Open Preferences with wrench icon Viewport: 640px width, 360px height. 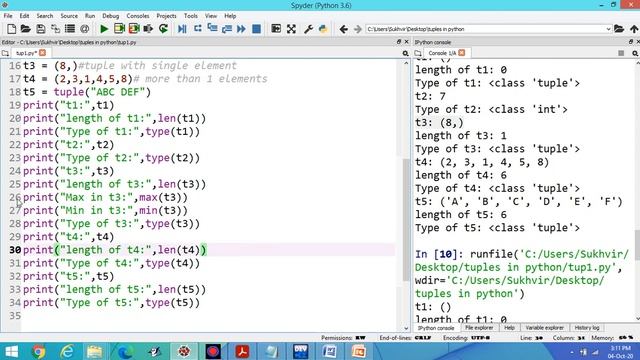pyautogui.click(x=309, y=29)
